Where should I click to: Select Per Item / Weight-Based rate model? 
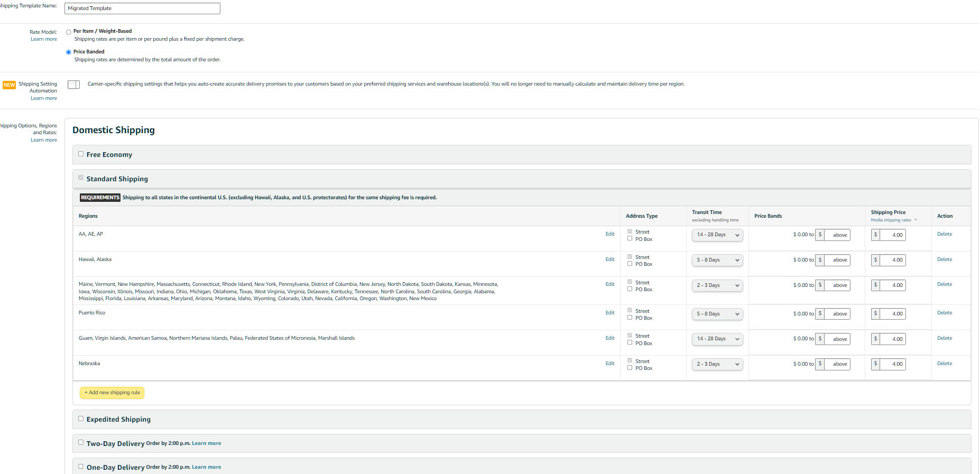[x=69, y=32]
